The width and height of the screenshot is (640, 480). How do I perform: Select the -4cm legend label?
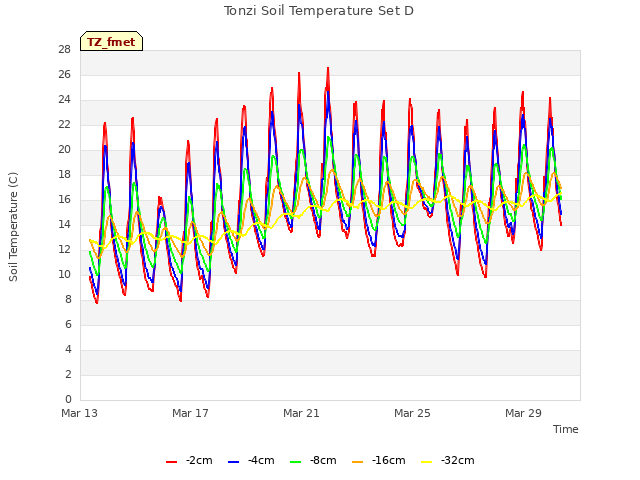(261, 460)
